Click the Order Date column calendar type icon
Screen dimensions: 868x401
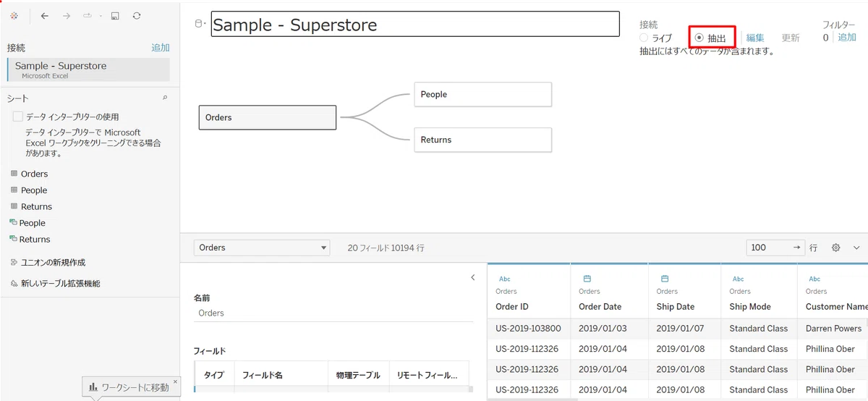coord(587,278)
